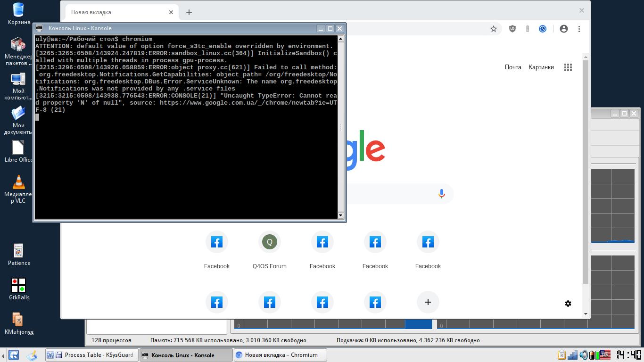Click the Konsole title bar text
Image resolution: width=644 pixels, height=362 pixels.
coord(80,28)
